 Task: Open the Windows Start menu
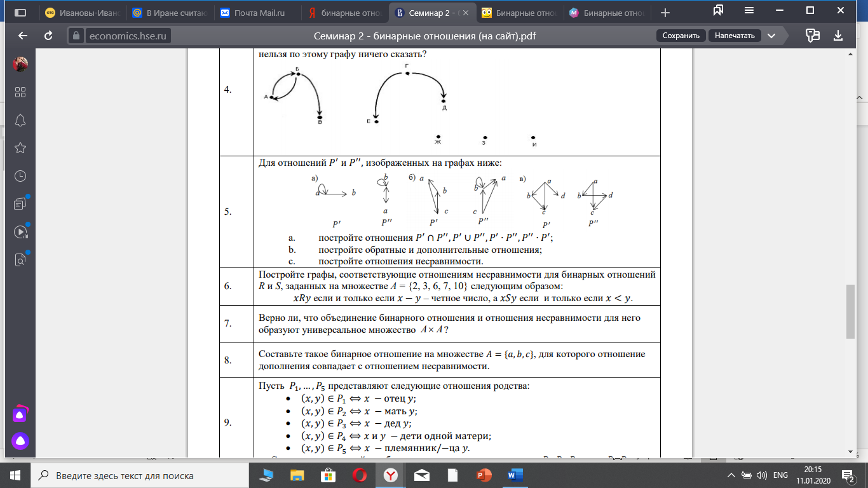pyautogui.click(x=15, y=475)
